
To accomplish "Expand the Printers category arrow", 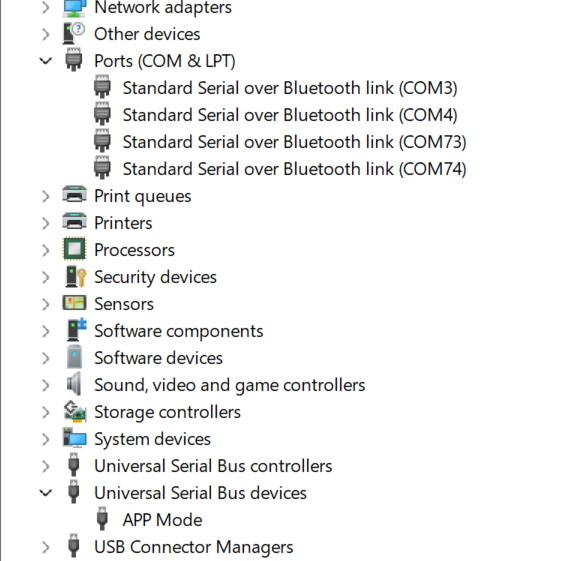I will coord(46,223).
